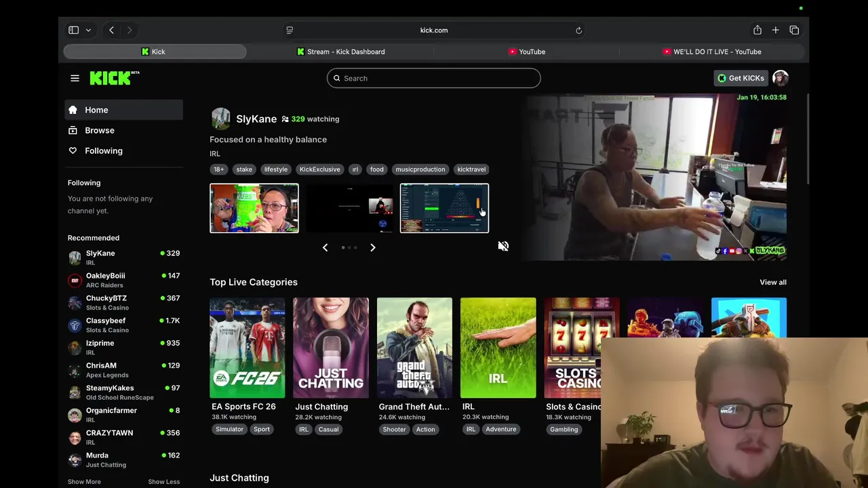
Task: Switch to the YouTube tab
Action: point(527,52)
